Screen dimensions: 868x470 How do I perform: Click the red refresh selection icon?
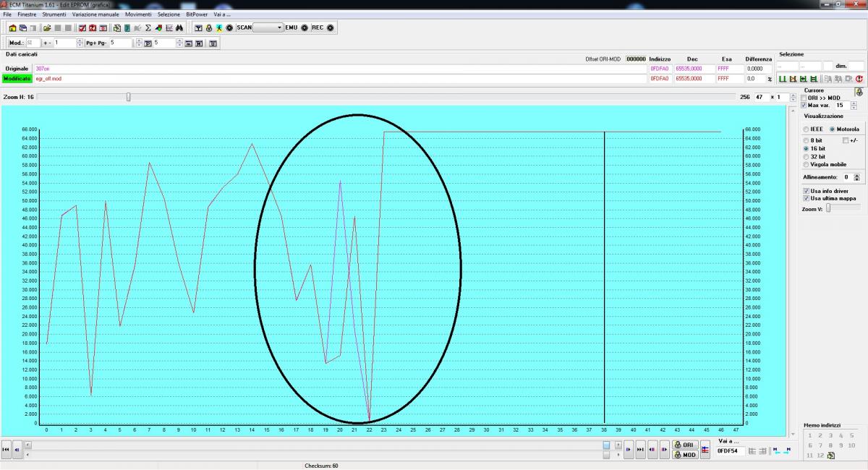pyautogui.click(x=859, y=78)
